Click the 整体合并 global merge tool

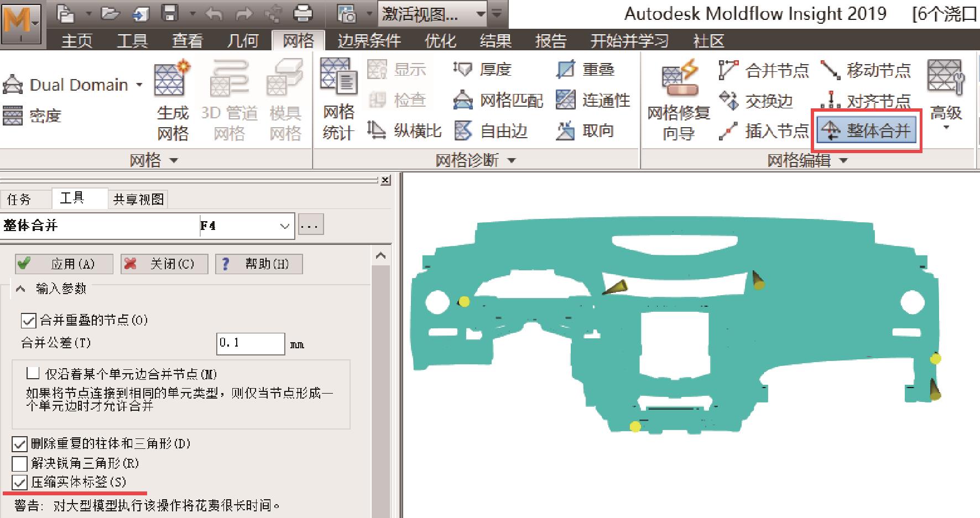pyautogui.click(x=866, y=130)
